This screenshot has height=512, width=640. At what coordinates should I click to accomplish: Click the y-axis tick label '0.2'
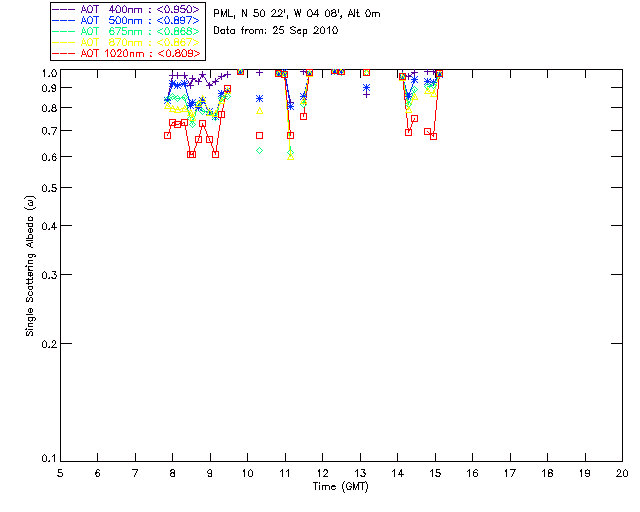coord(49,344)
